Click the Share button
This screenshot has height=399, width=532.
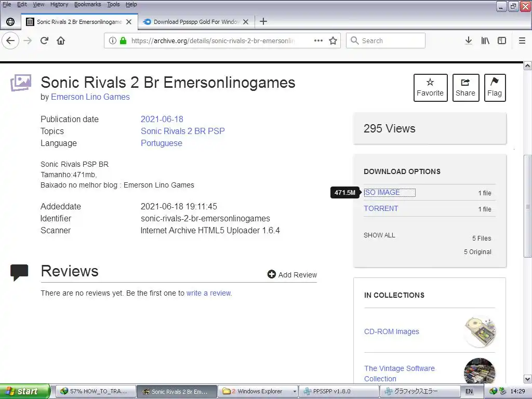pyautogui.click(x=465, y=88)
